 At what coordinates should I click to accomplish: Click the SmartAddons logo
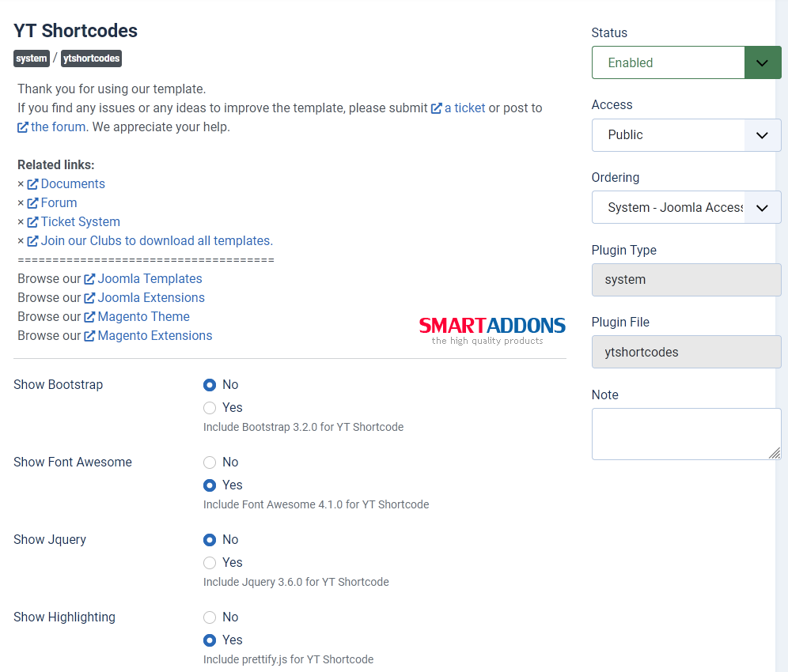click(492, 330)
